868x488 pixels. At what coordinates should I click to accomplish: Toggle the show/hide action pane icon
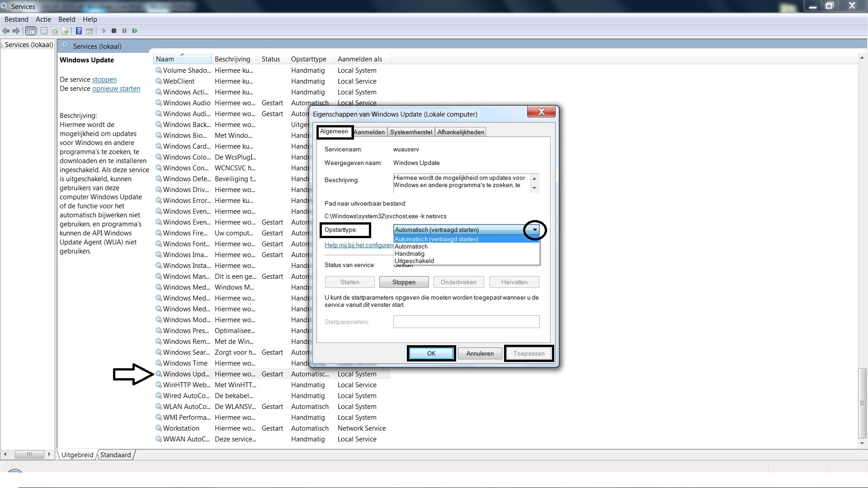(90, 31)
